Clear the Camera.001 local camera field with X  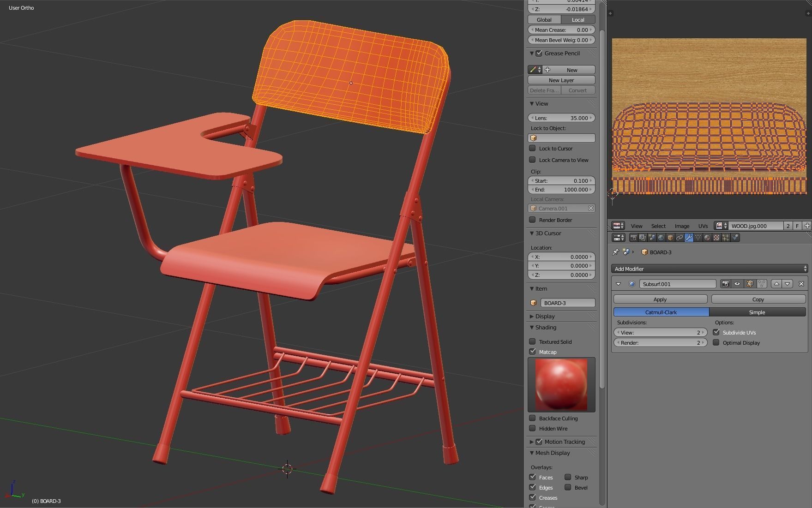[590, 208]
